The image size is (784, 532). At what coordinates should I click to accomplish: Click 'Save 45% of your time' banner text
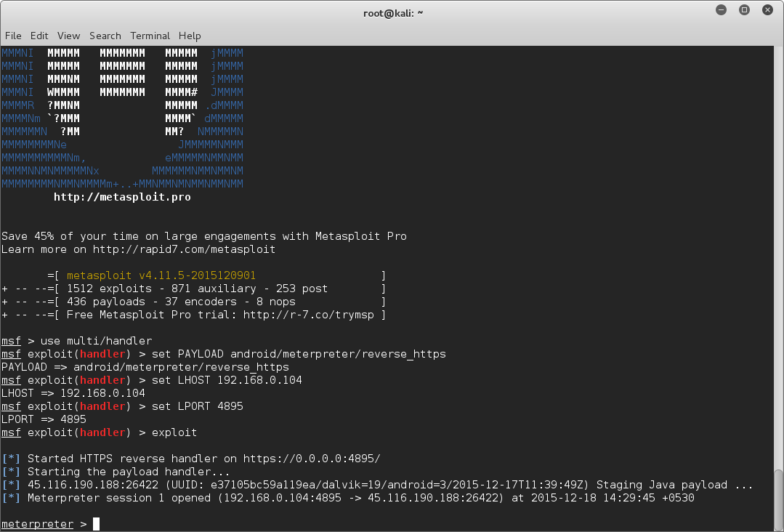point(204,236)
